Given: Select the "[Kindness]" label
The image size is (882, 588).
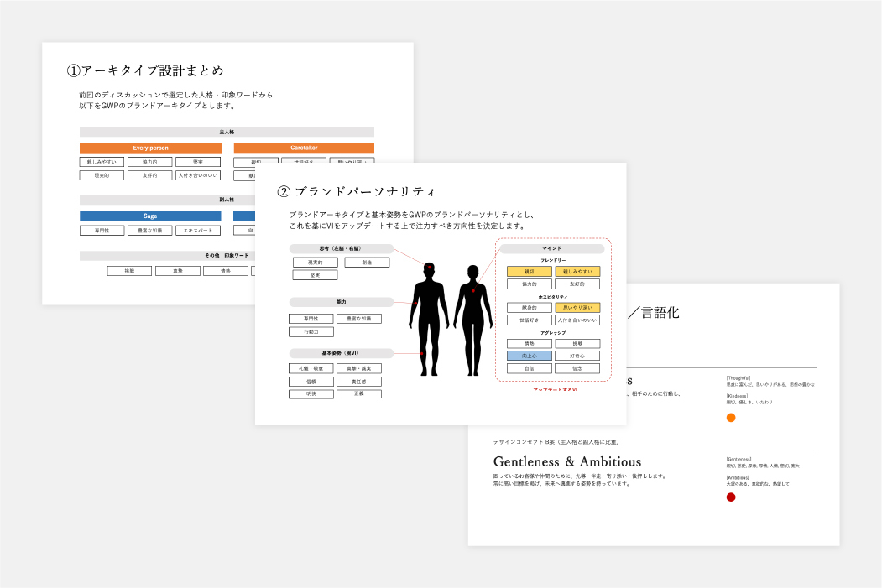Looking at the screenshot, I should point(737,396).
